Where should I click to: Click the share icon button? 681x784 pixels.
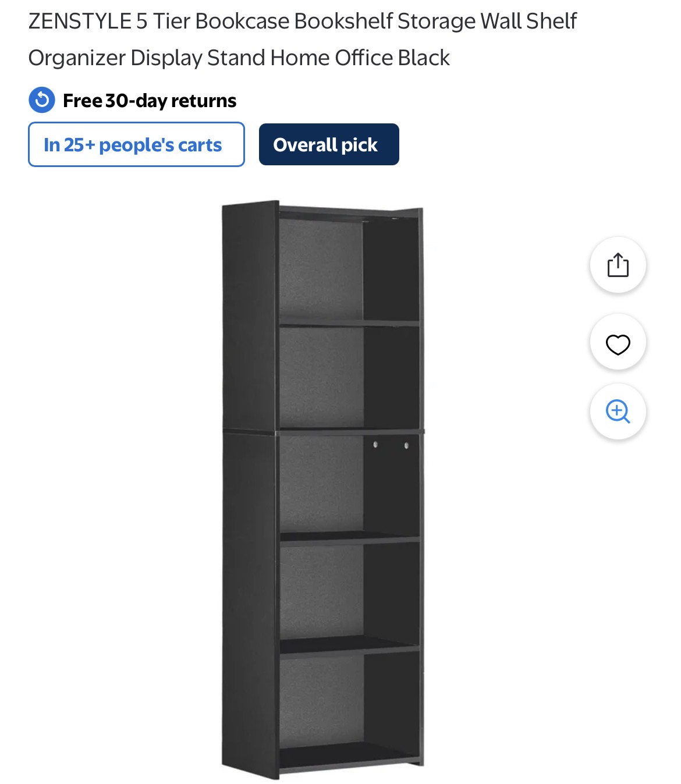coord(618,265)
